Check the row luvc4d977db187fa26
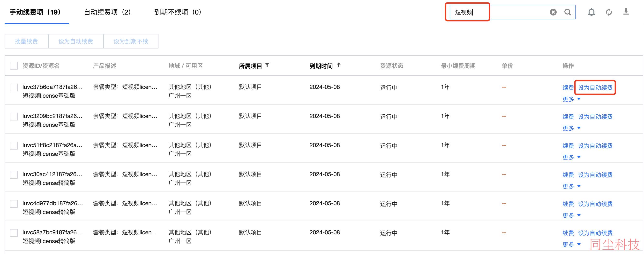Image resolution: width=644 pixels, height=254 pixels. (14, 204)
